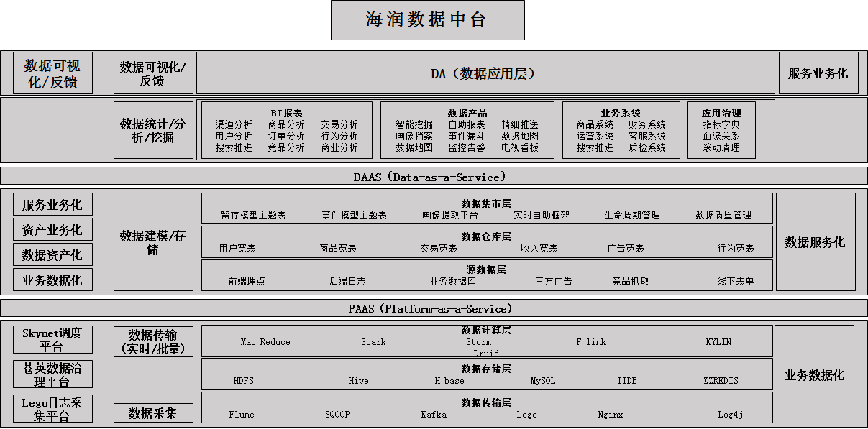Click 前端埋点 in 源数据层
Viewport: 868px width, 429px height.
coord(247,281)
